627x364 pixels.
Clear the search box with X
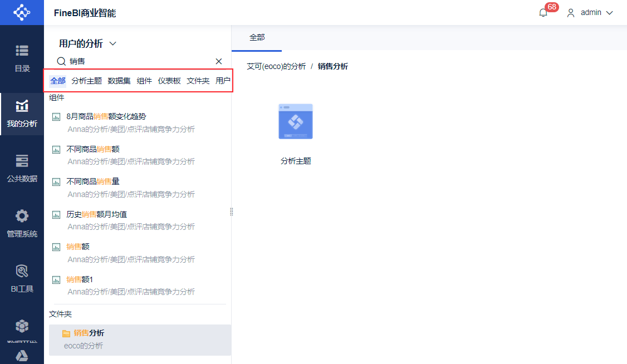coord(219,61)
